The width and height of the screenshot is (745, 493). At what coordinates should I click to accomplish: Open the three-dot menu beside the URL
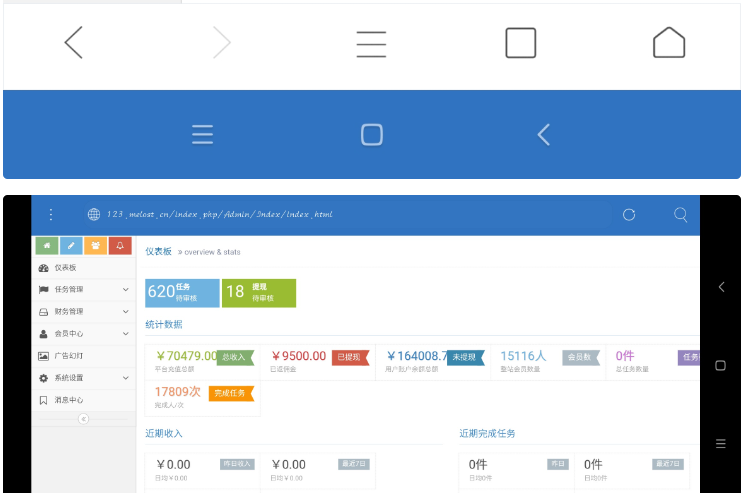51,215
